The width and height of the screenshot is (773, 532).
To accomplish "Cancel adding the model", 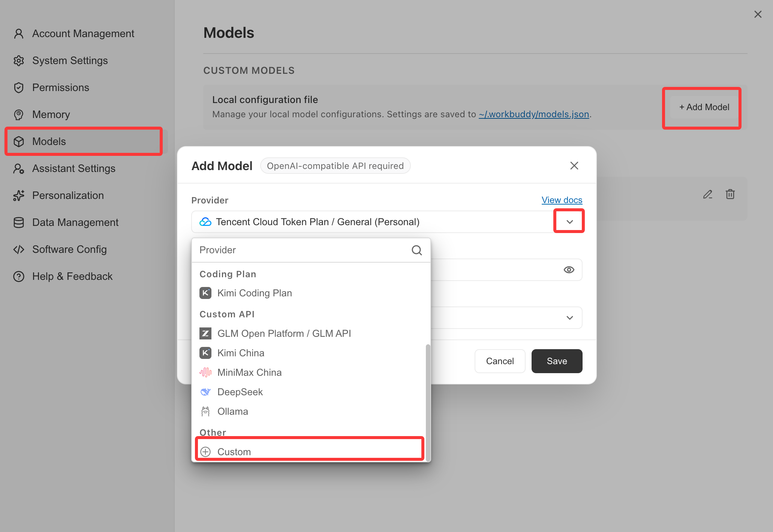I will [x=500, y=361].
